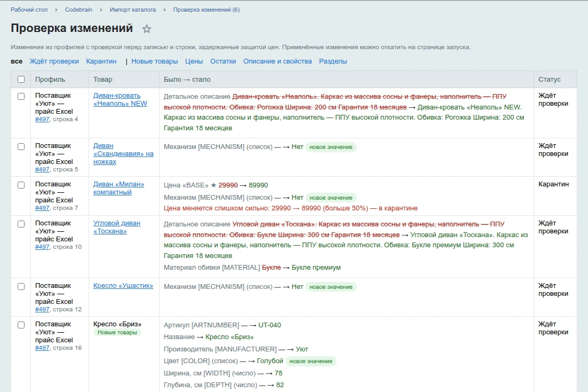The height and width of the screenshot is (392, 588).
Task: Add page to favorites with star icon
Action: (x=147, y=29)
